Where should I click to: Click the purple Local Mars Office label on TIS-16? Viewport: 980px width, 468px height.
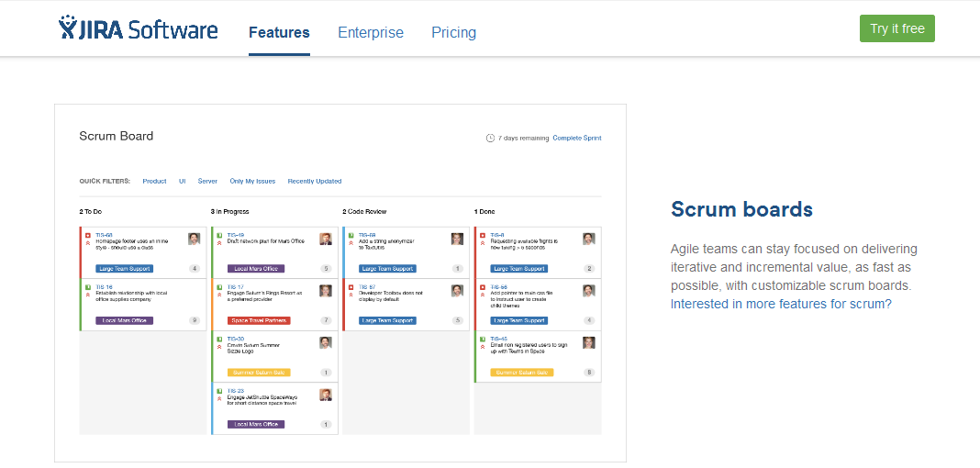pyautogui.click(x=124, y=320)
